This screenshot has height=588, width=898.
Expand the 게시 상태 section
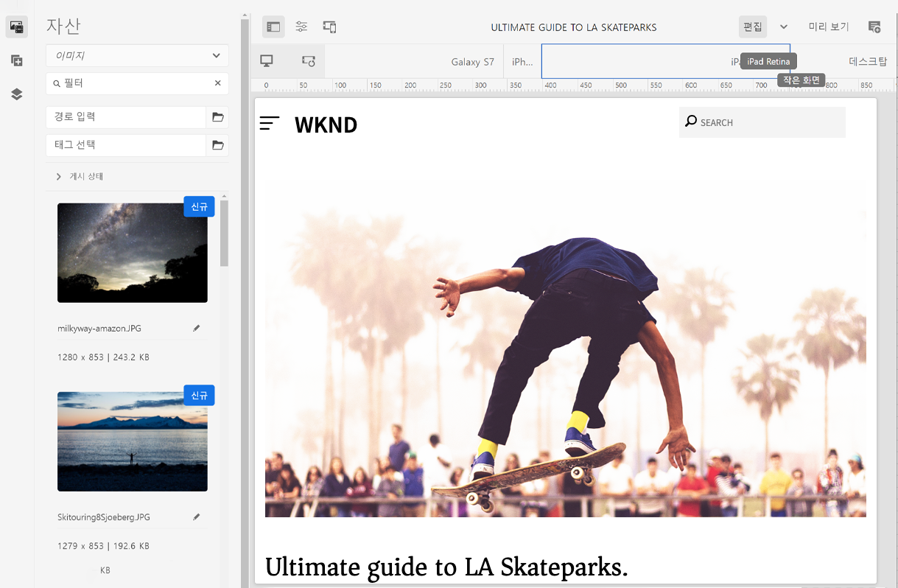[59, 177]
